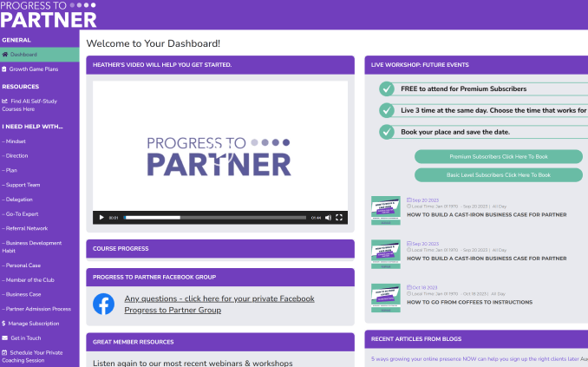The height and width of the screenshot is (367, 588).
Task: Click the checkmark beside Book your place
Action: coord(387,132)
